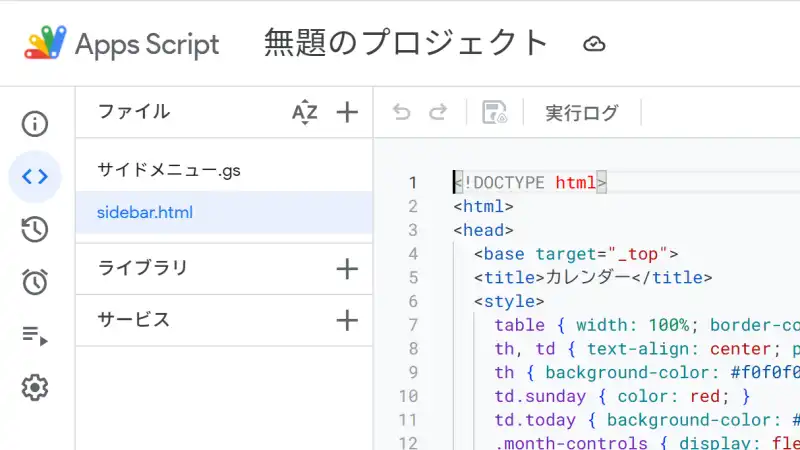Add a new file with plus icon
Viewport: 800px width, 450px height.
[347, 112]
